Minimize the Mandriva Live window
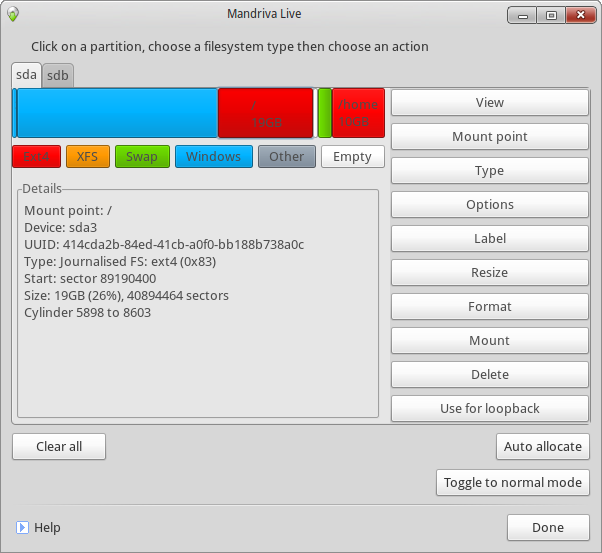This screenshot has height=553, width=602. tap(523, 15)
